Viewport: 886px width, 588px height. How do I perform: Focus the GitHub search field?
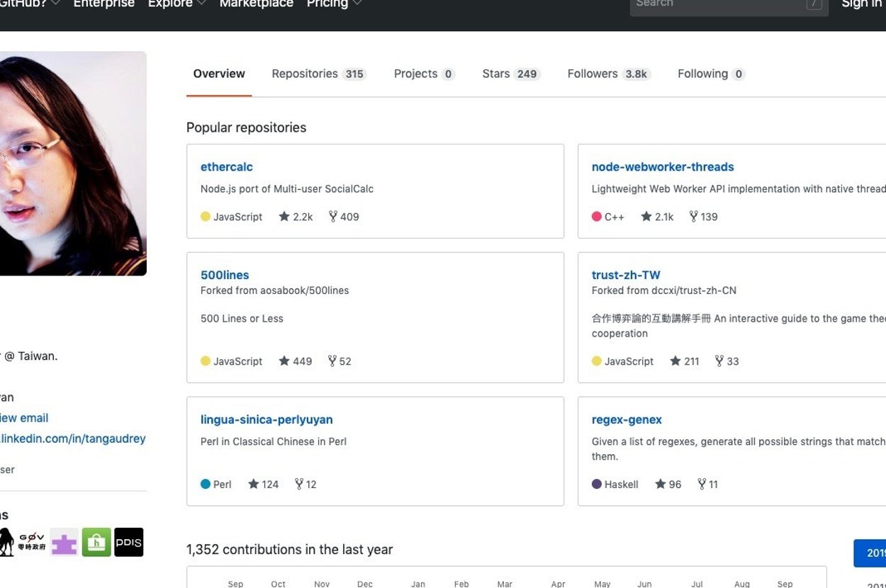729,4
